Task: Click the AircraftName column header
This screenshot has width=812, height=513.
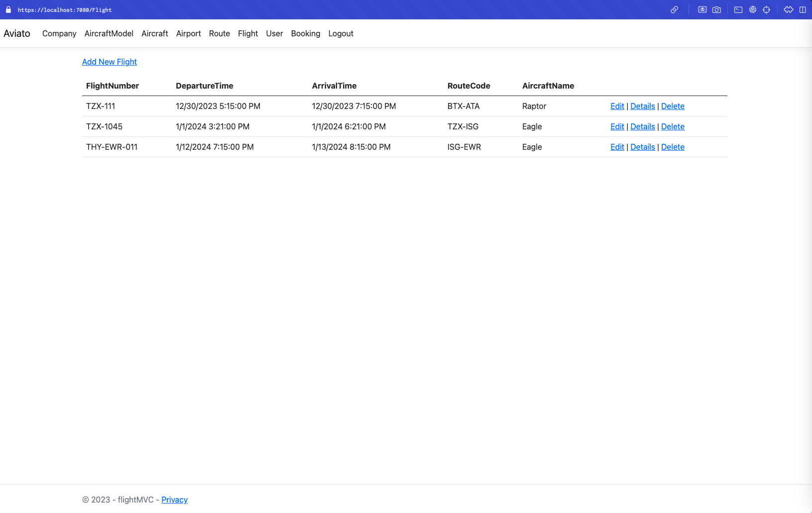Action: pos(548,86)
